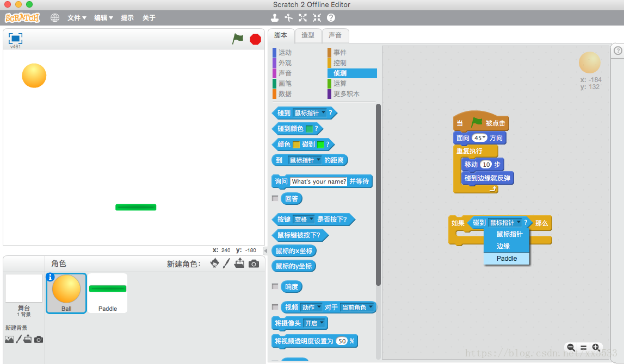
Task: Reset the scripts area zoom
Action: pyautogui.click(x=583, y=347)
